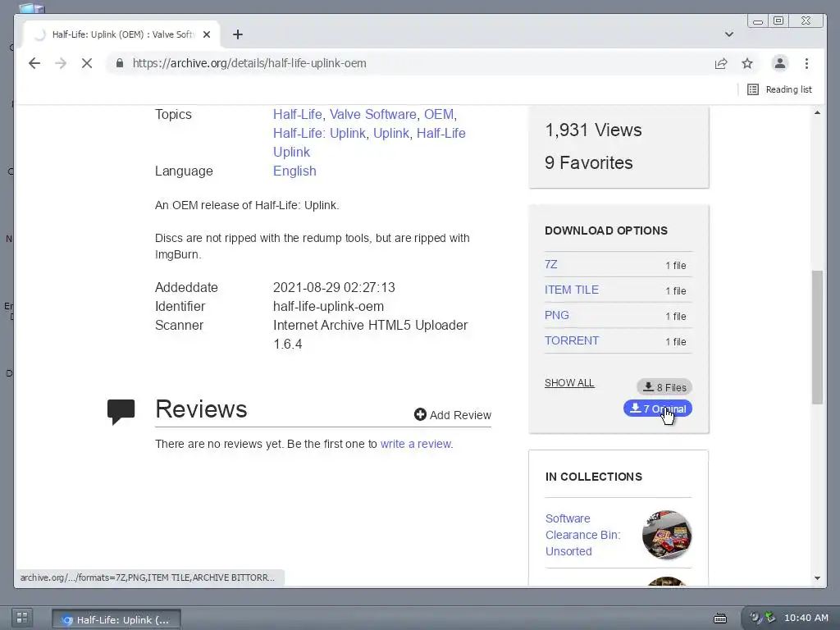Image resolution: width=840 pixels, height=630 pixels.
Task: Click the 8 Files download button
Action: [x=664, y=387]
